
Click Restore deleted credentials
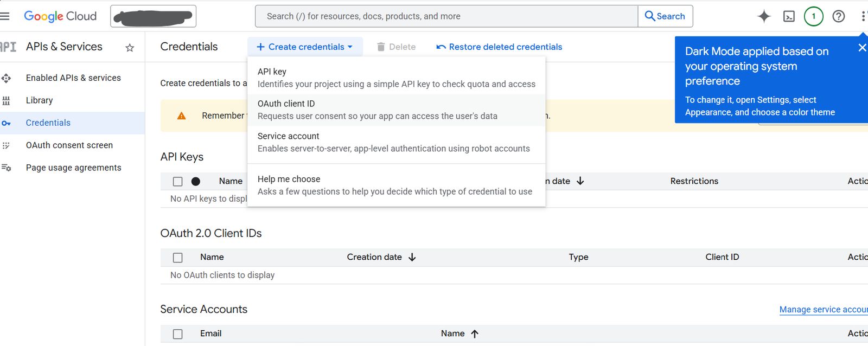click(x=499, y=47)
